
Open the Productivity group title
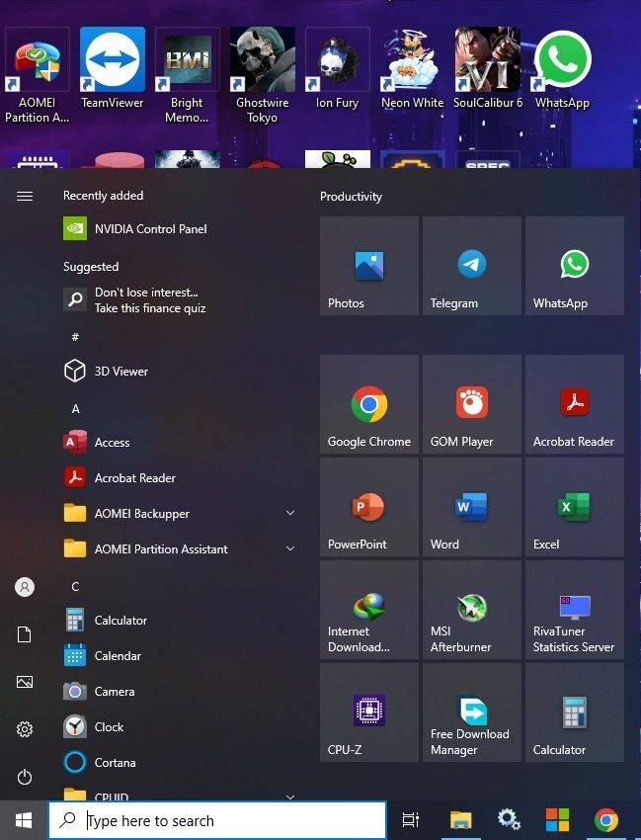point(351,197)
